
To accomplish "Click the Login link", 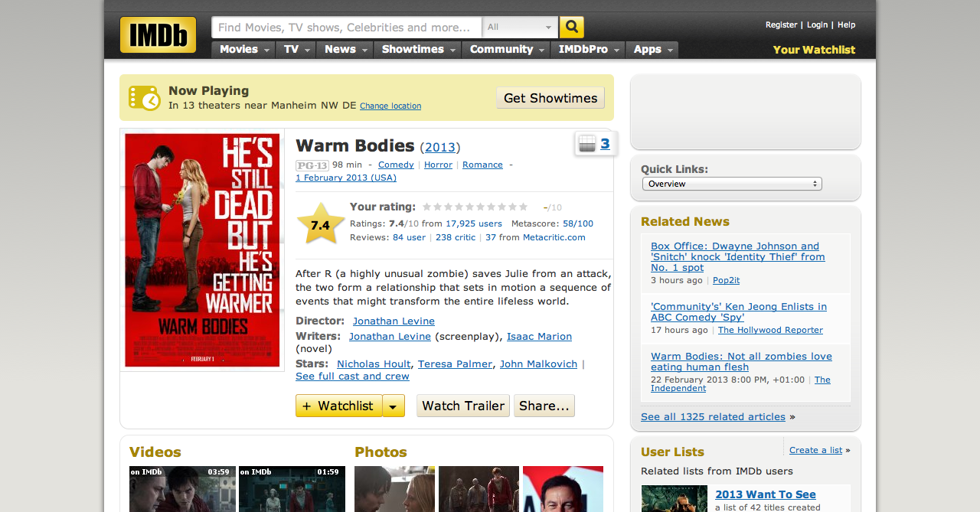I will pyautogui.click(x=818, y=25).
